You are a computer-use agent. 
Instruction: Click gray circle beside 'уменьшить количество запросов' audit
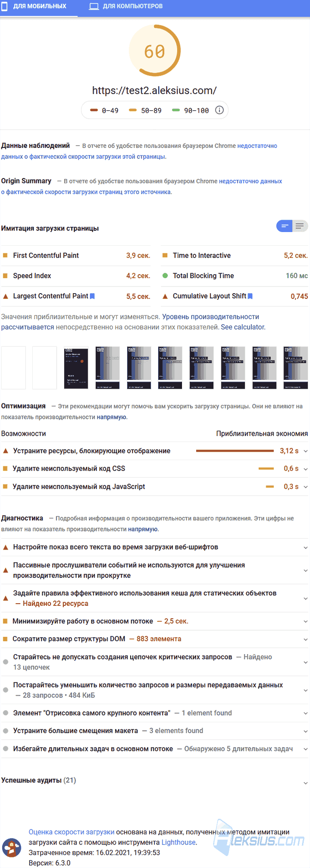pos(5,690)
